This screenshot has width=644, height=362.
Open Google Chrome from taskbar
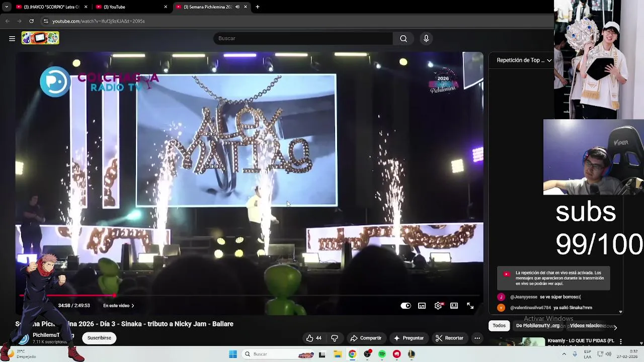click(352, 354)
